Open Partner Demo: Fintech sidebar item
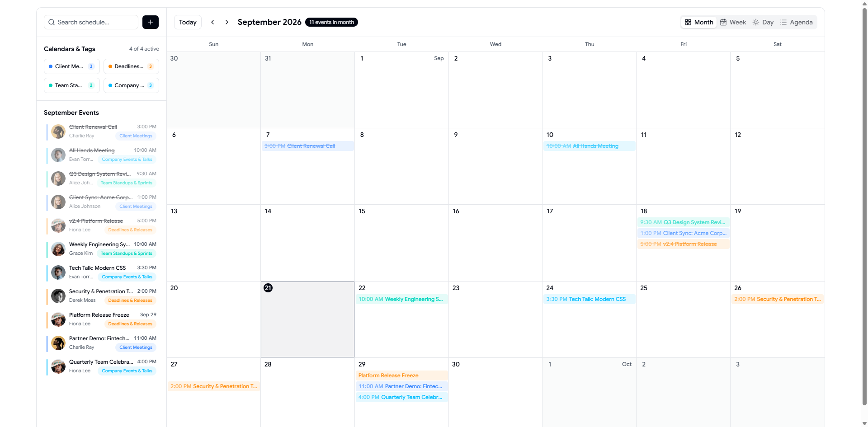Image resolution: width=868 pixels, height=427 pixels. point(102,343)
